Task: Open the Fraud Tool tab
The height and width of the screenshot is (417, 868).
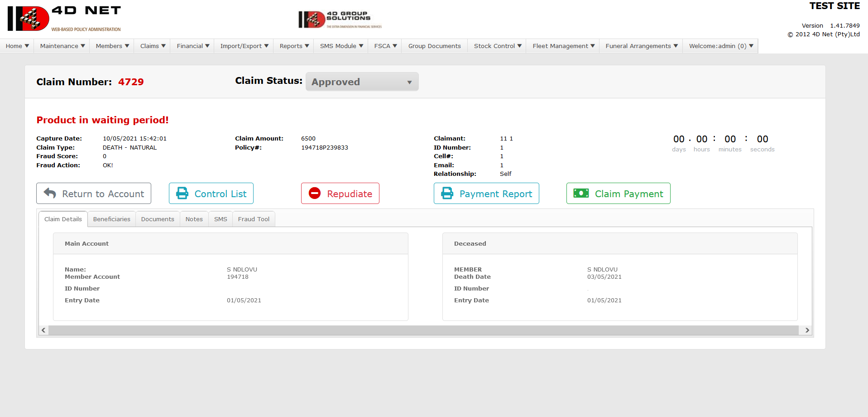Action: [x=254, y=219]
